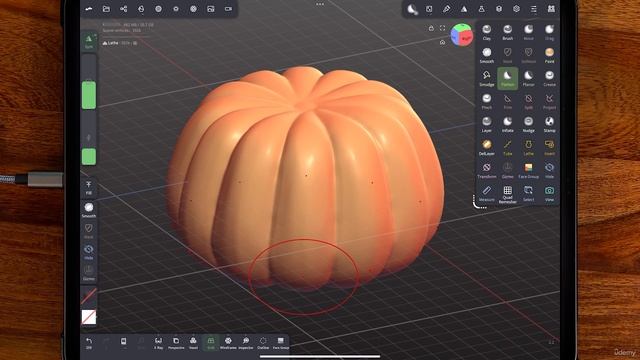This screenshot has height=360, width=640.
Task: Select the Nudge tool
Action: tap(529, 124)
